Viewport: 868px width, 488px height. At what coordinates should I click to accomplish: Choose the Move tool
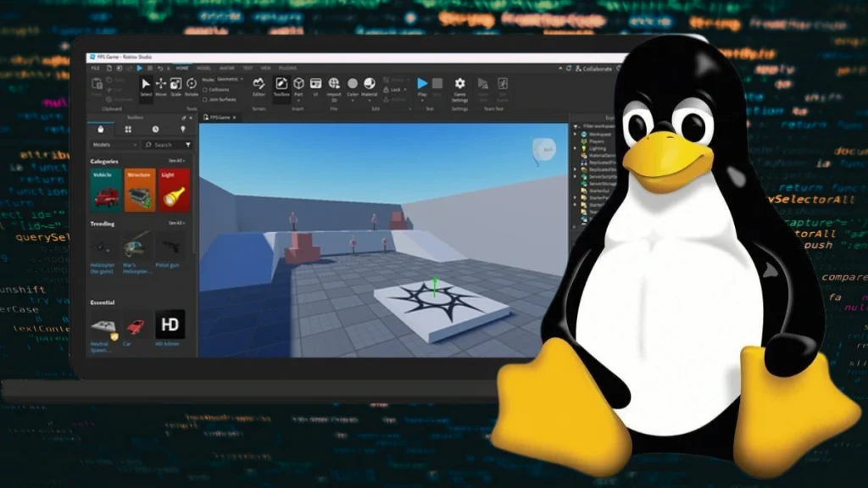pyautogui.click(x=160, y=87)
